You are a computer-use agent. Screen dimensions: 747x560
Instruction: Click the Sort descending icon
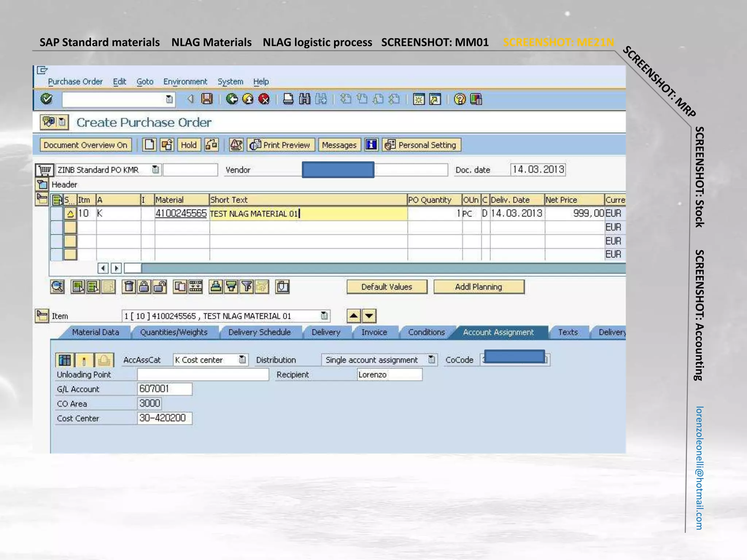click(231, 287)
